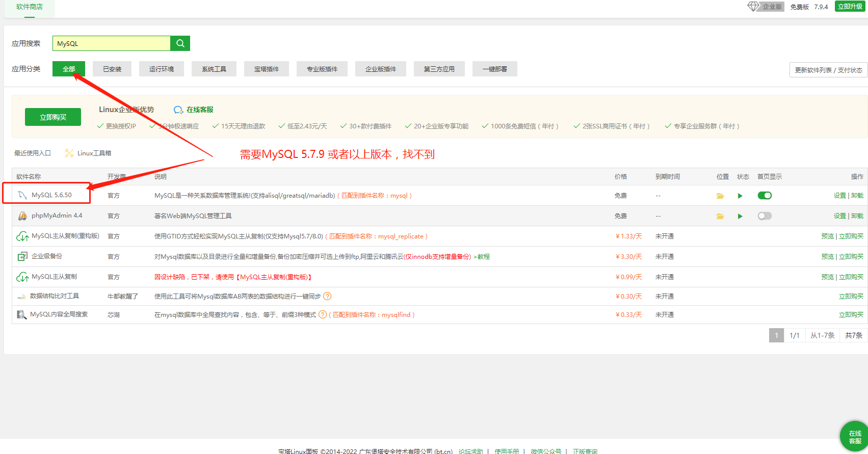Click pagination page 1 button

[776, 335]
